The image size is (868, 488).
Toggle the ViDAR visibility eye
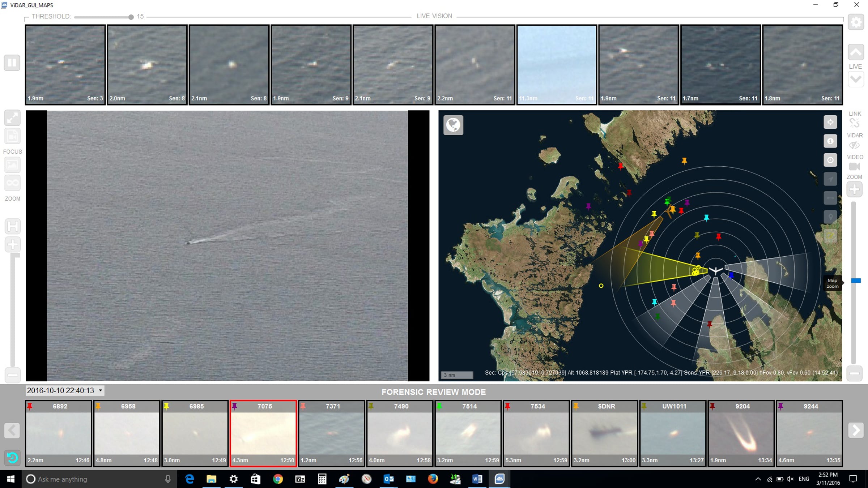click(x=855, y=145)
